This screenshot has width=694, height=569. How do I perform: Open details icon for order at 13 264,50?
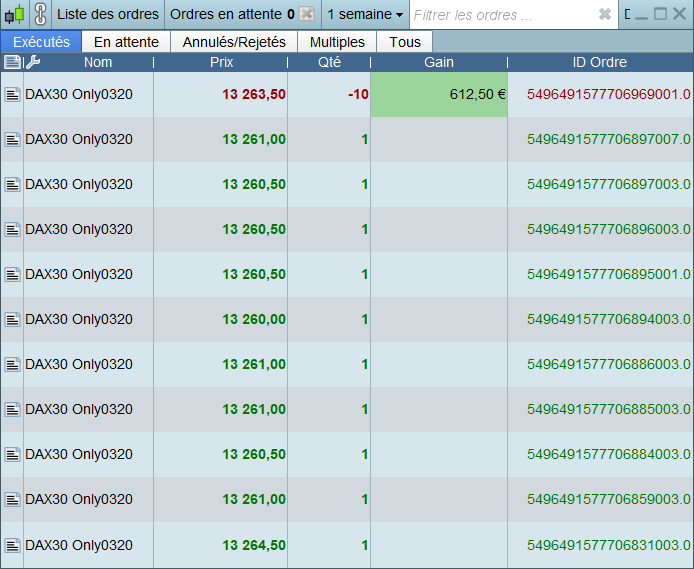[x=12, y=545]
